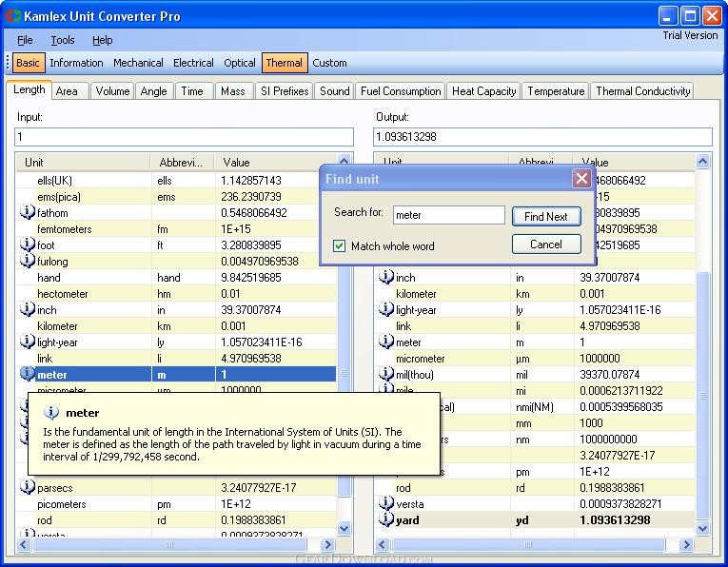Screen dimensions: 728x567
Task: Select the kilometer row in the output list
Action: pos(535,293)
